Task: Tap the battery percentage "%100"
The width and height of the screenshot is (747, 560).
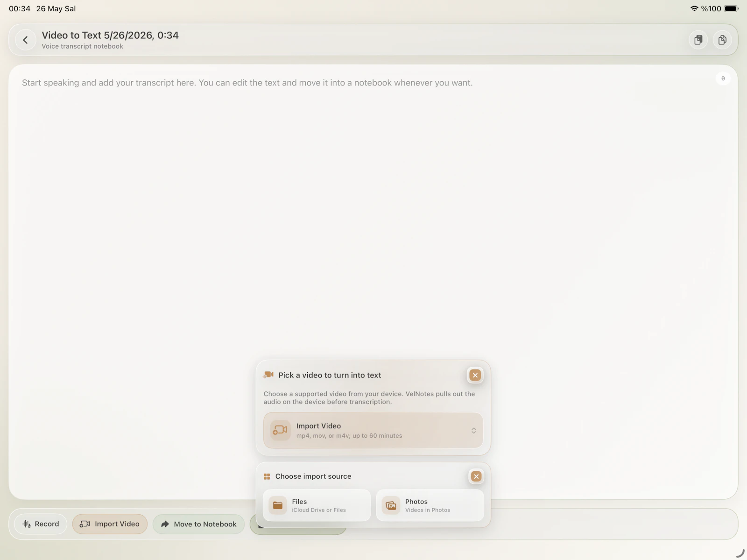Action: point(711,8)
